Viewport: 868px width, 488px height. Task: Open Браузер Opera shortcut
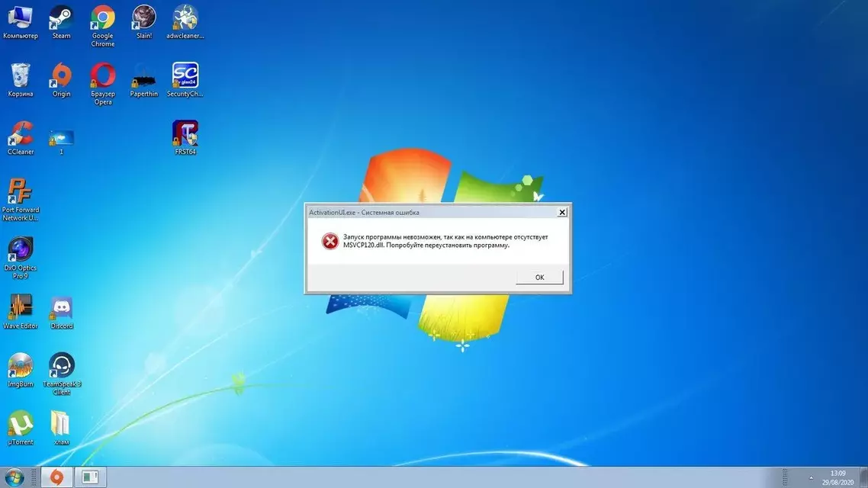102,84
